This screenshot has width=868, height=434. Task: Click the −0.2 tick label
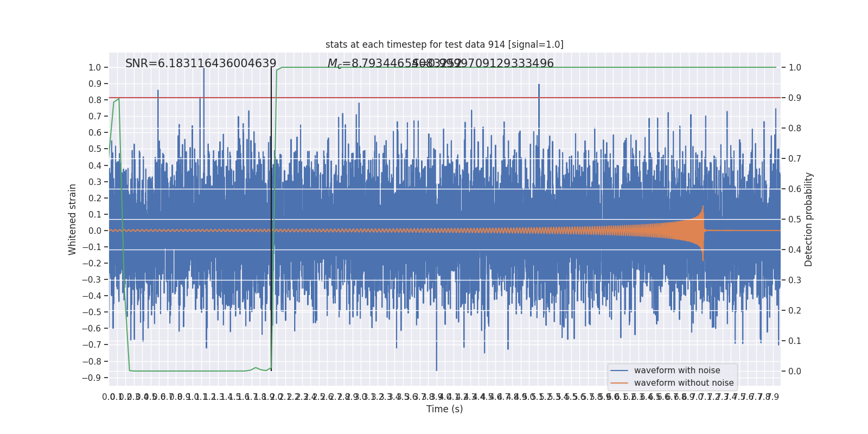click(92, 263)
